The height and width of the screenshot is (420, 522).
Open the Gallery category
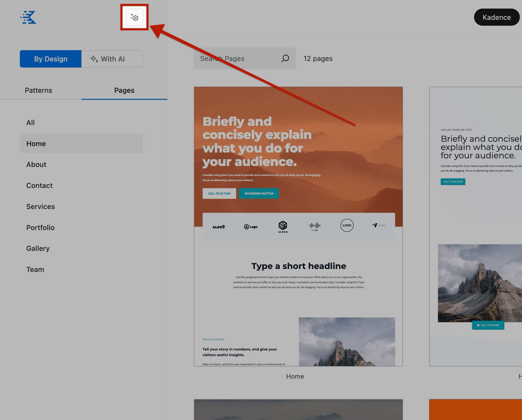38,248
